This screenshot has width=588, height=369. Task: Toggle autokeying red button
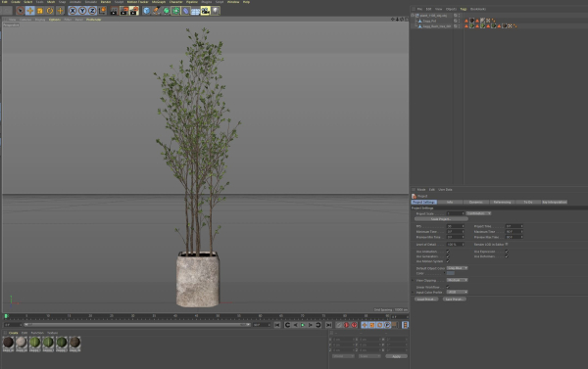(x=347, y=325)
